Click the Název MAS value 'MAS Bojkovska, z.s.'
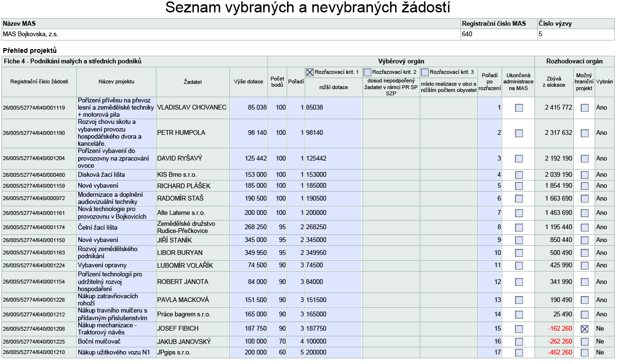 coord(231,34)
